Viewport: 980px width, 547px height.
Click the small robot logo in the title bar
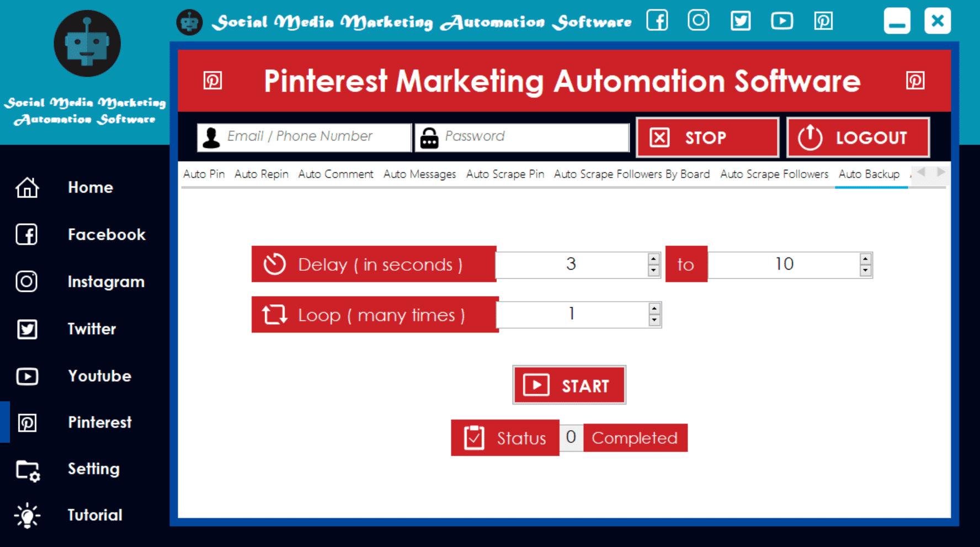[189, 22]
